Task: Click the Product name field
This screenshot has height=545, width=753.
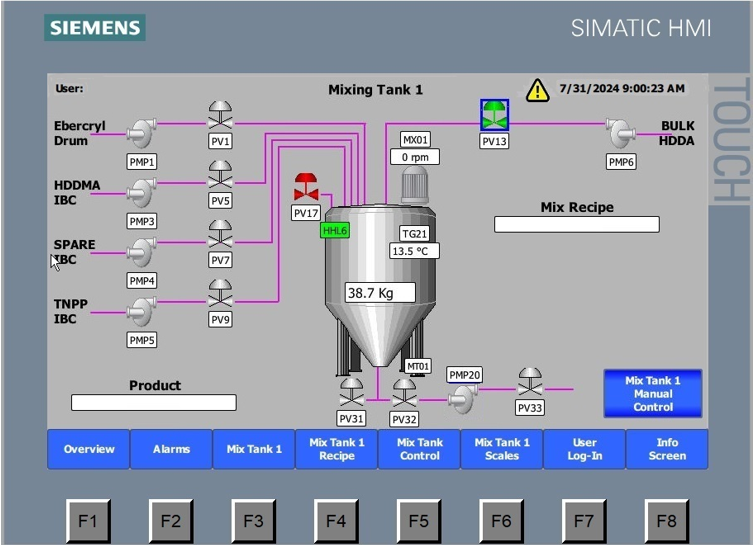Action: click(x=153, y=403)
